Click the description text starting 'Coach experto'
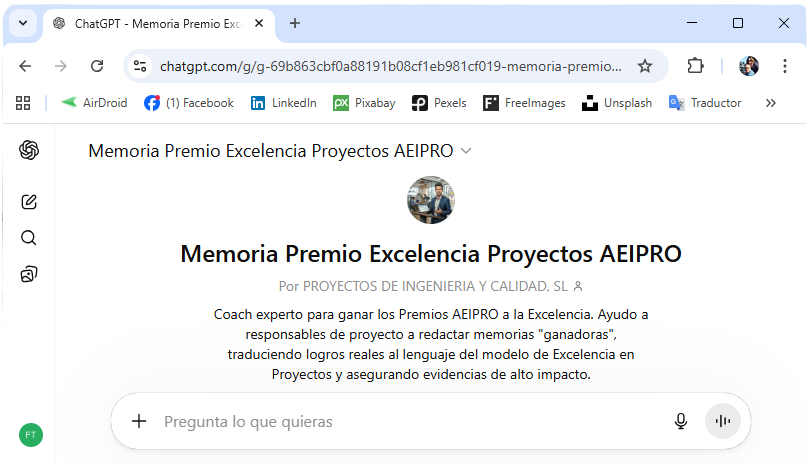The width and height of the screenshot is (809, 467). click(431, 344)
